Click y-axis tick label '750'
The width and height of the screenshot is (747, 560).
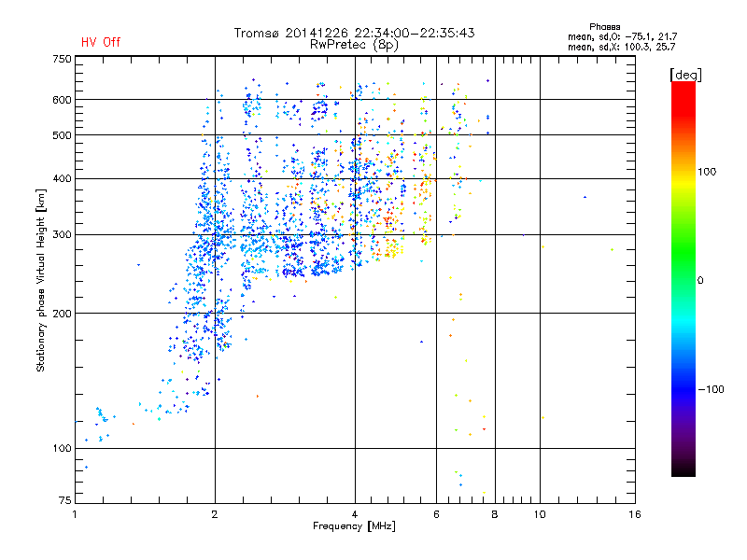[x=62, y=59]
